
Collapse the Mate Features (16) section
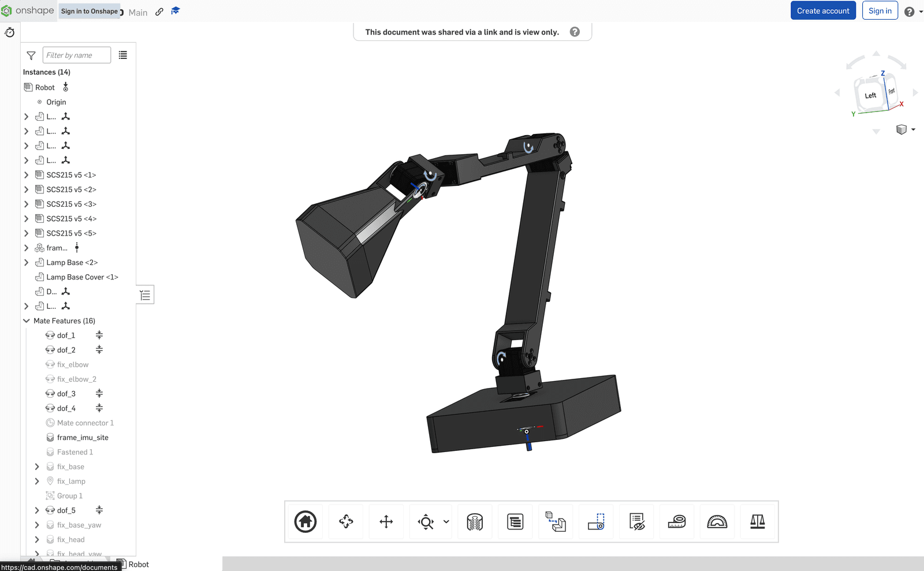pyautogui.click(x=26, y=321)
